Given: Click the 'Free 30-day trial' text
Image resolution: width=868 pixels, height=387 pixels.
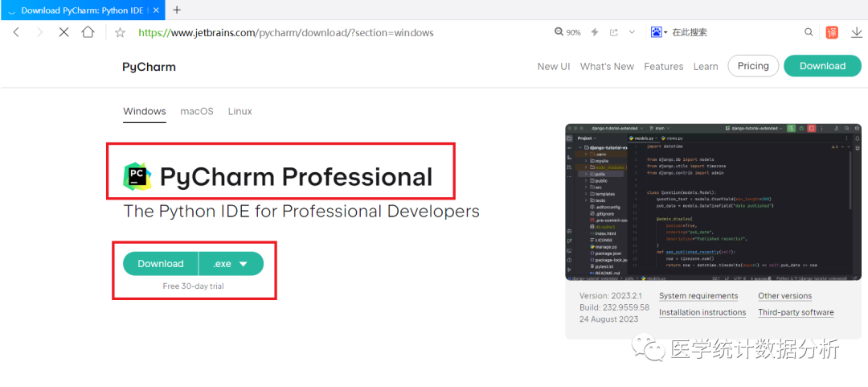Looking at the screenshot, I should pyautogui.click(x=193, y=286).
